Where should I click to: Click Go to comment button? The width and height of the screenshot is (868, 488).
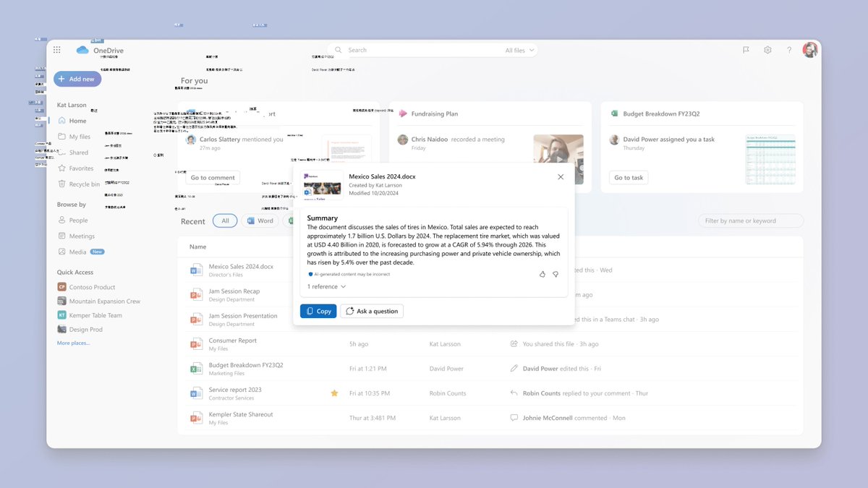pyautogui.click(x=213, y=178)
